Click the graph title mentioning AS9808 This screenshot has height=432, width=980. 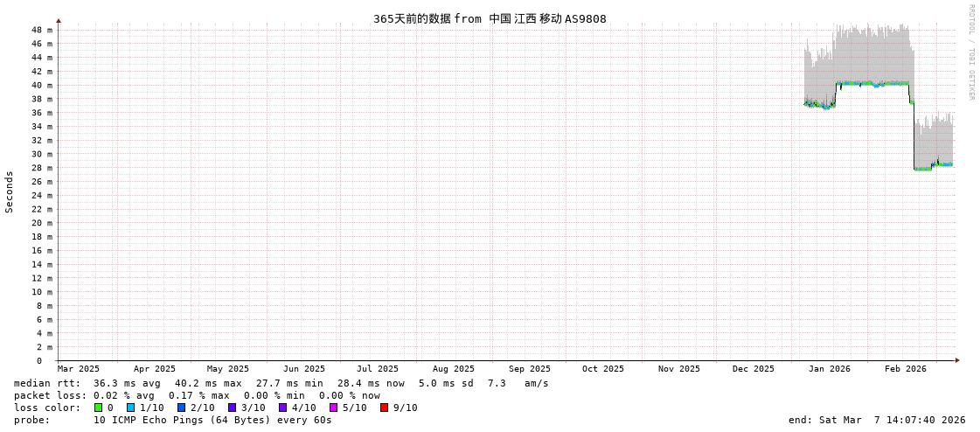(x=490, y=18)
